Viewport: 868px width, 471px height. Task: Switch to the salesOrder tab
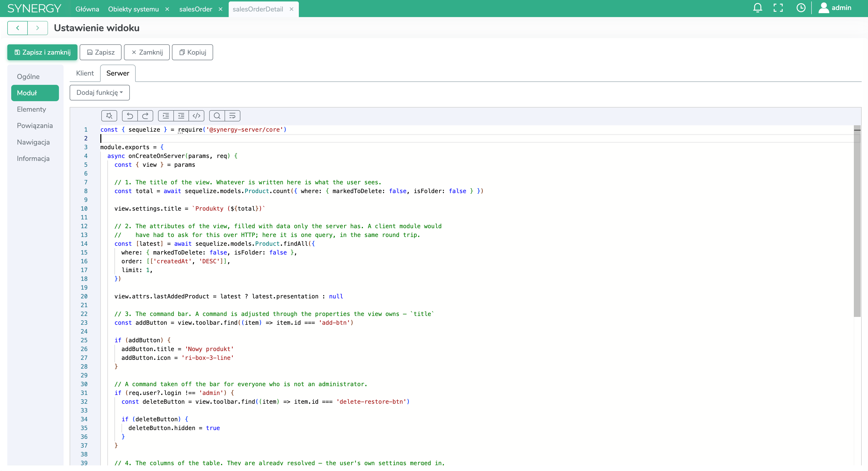point(196,9)
